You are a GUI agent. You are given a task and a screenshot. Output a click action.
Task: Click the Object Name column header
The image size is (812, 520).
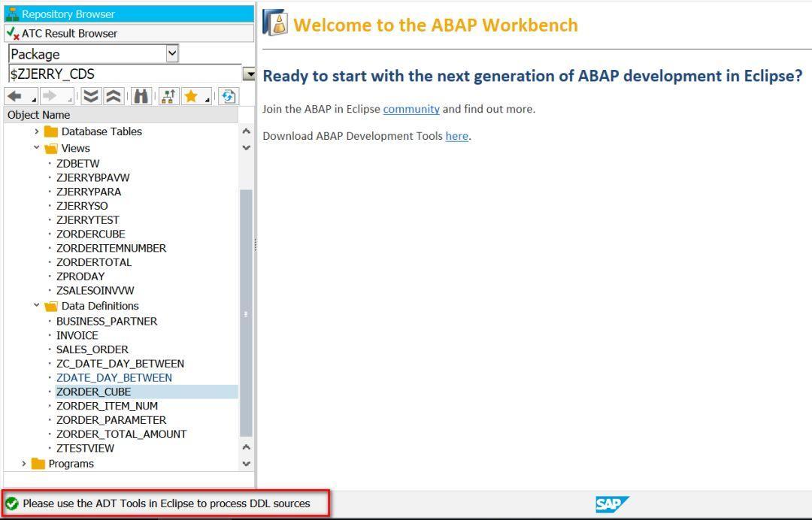point(121,115)
